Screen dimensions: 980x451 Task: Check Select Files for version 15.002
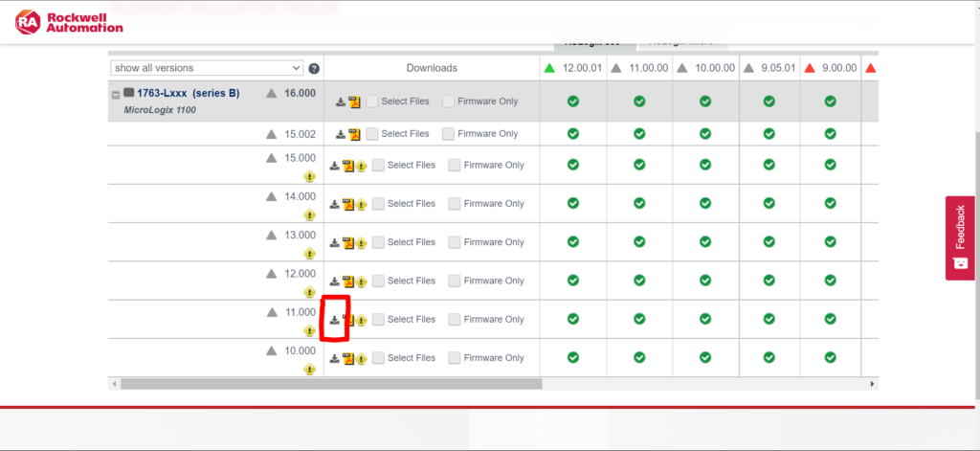[x=372, y=134]
